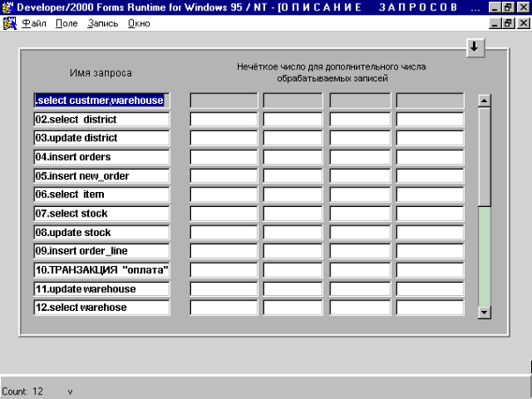Click the Forms application icon in the title bar
532x399 pixels.
click(7, 7)
